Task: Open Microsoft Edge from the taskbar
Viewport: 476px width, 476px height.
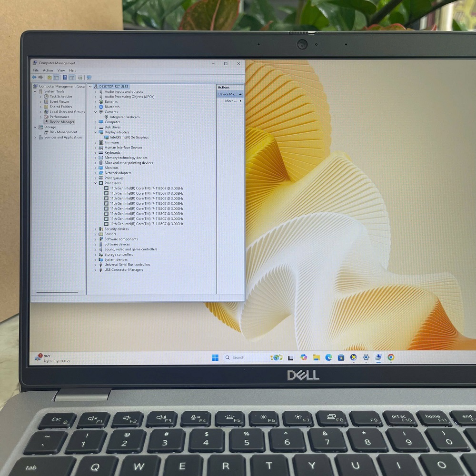Action: pyautogui.click(x=328, y=357)
